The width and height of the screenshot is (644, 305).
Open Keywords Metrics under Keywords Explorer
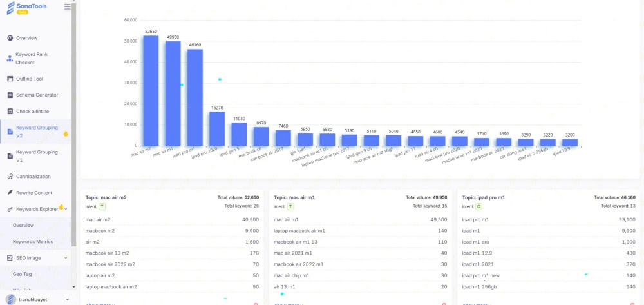coord(33,242)
